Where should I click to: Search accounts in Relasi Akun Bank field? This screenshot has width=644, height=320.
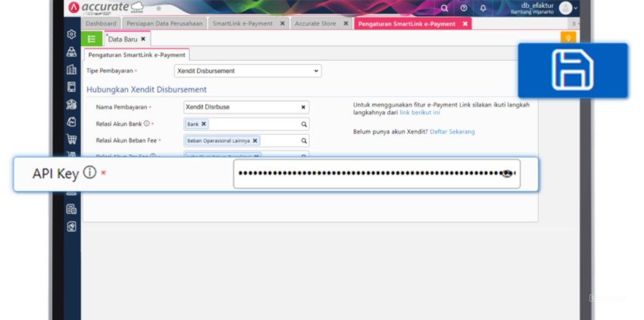(304, 124)
